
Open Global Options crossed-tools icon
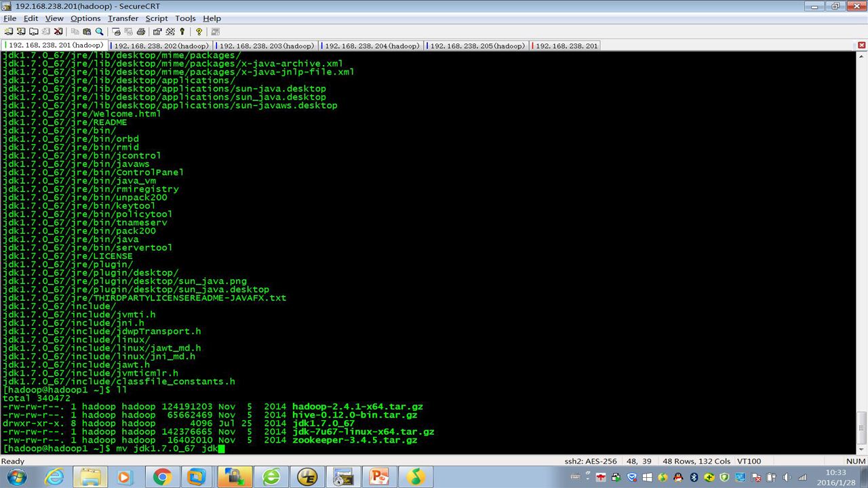tap(170, 32)
